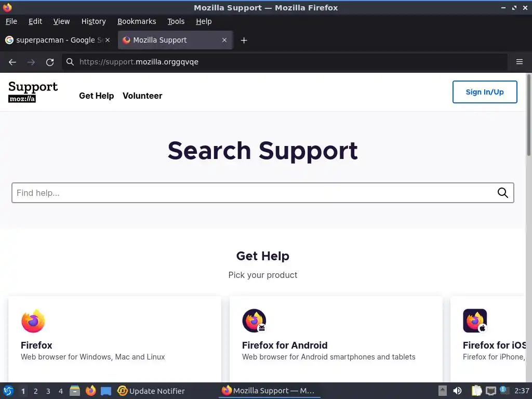
Task: Open the History menu
Action: pyautogui.click(x=94, y=21)
